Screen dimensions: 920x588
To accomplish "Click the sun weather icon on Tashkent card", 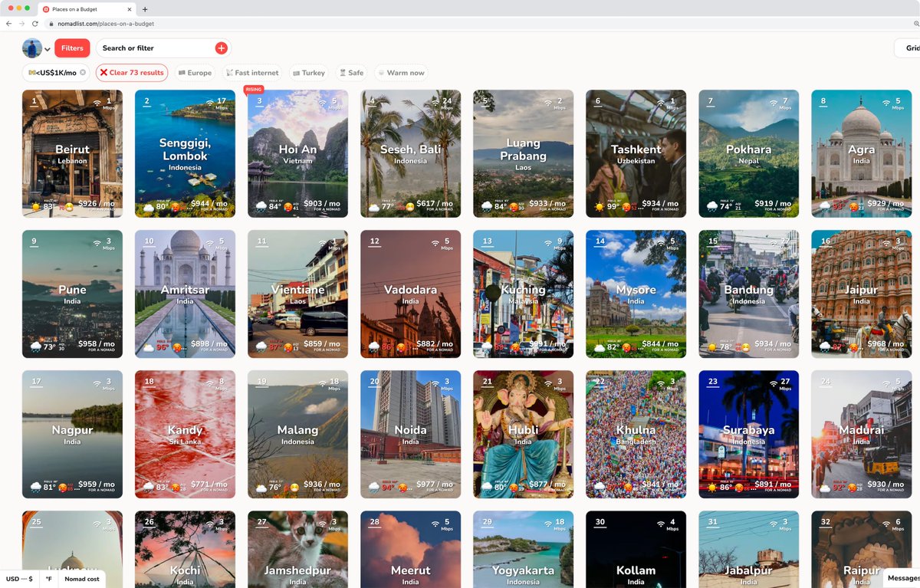I will [x=600, y=207].
